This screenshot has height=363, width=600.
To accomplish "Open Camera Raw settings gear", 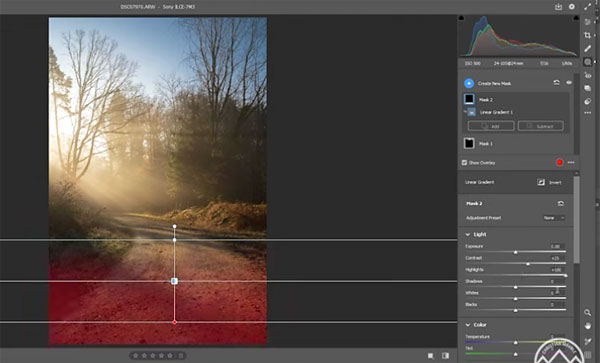I will tap(572, 7).
